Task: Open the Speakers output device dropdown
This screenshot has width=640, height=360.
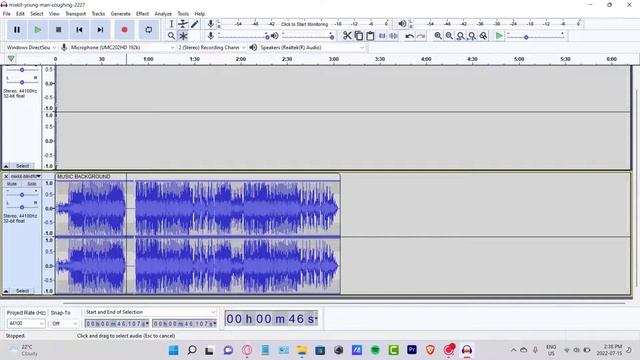Action: 312,48
